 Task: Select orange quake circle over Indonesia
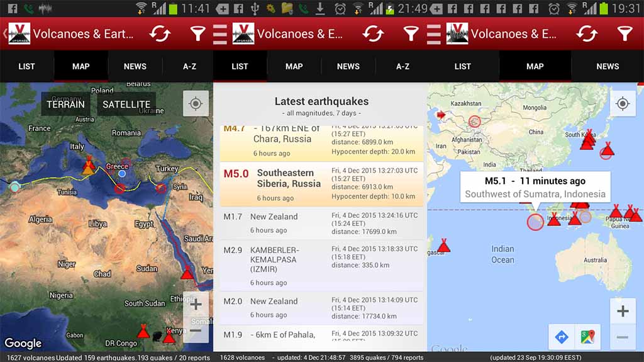click(x=585, y=217)
